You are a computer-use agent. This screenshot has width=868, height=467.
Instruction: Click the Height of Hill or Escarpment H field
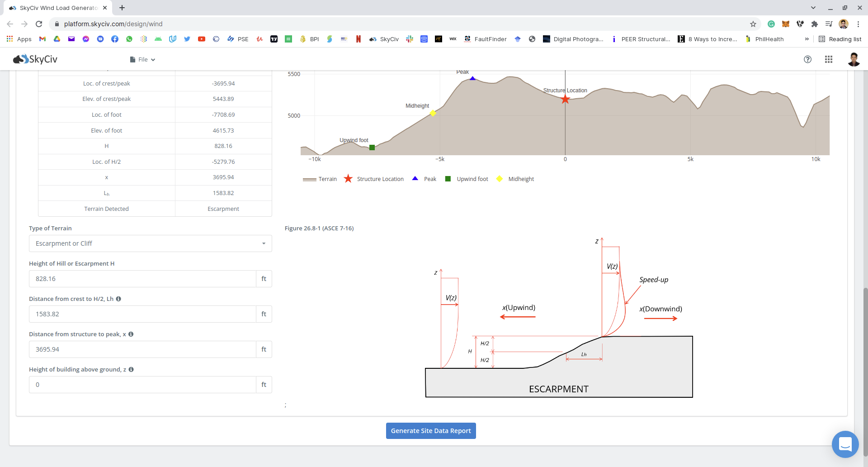(x=142, y=279)
